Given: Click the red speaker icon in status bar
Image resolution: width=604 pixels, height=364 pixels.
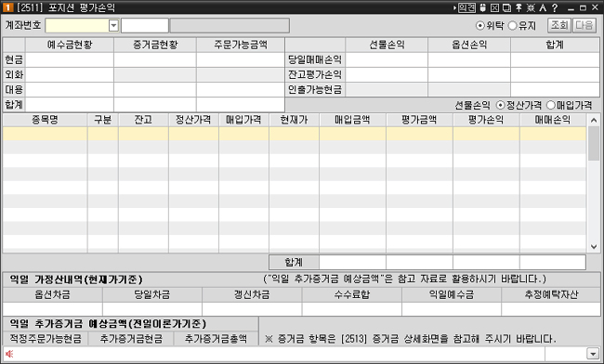Looking at the screenshot, I should point(9,354).
